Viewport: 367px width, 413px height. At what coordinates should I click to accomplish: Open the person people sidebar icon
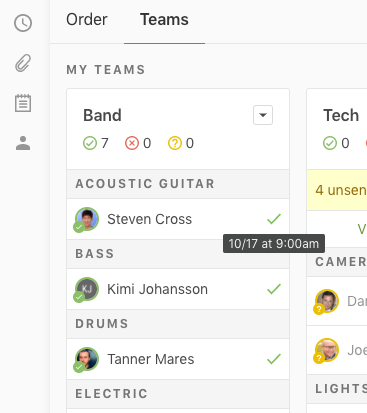(23, 143)
